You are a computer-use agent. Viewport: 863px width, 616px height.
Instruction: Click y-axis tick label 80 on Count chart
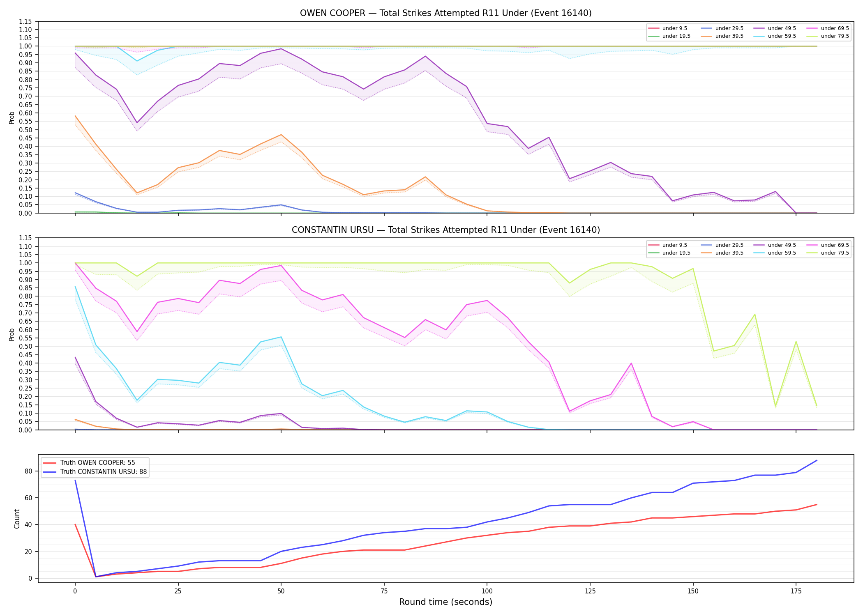click(28, 471)
